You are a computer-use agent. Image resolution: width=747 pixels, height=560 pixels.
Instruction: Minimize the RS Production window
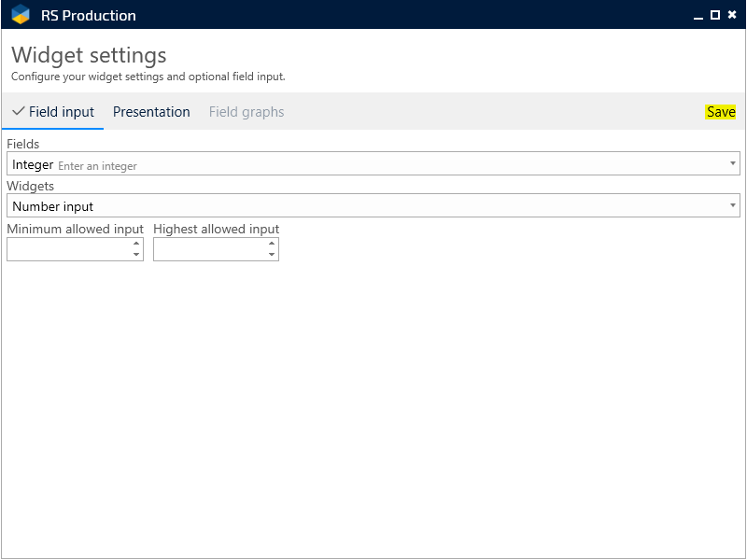698,15
